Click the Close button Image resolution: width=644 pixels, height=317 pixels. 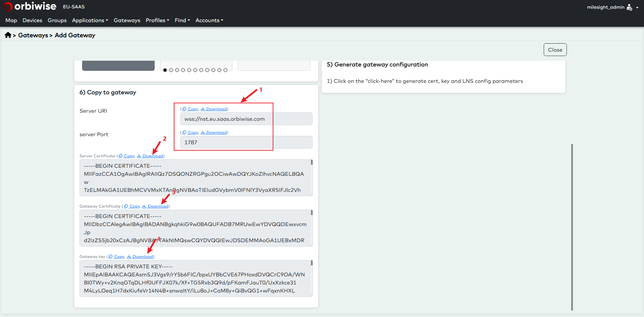click(x=555, y=50)
